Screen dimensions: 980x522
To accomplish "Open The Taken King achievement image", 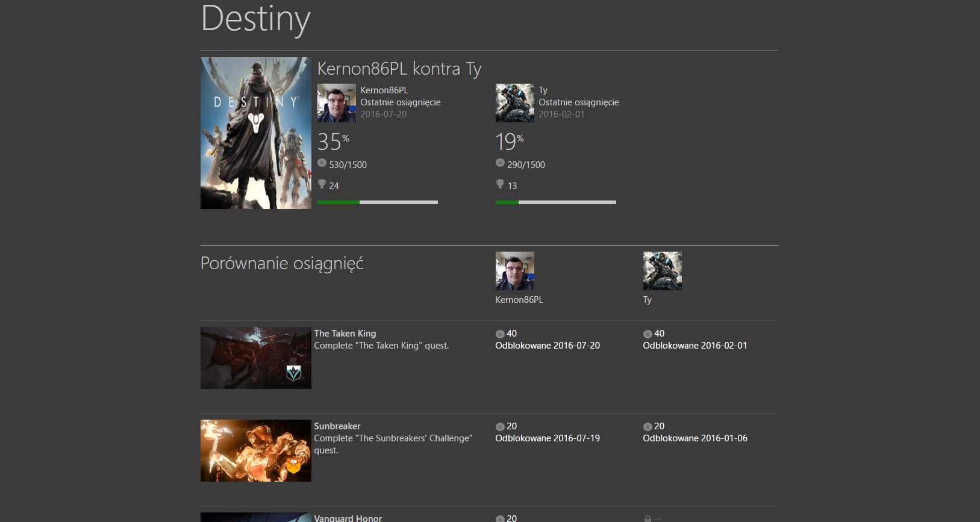I will (x=256, y=358).
